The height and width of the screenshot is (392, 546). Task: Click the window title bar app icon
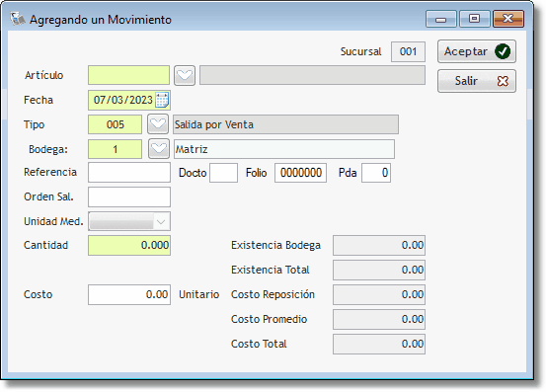(17, 19)
